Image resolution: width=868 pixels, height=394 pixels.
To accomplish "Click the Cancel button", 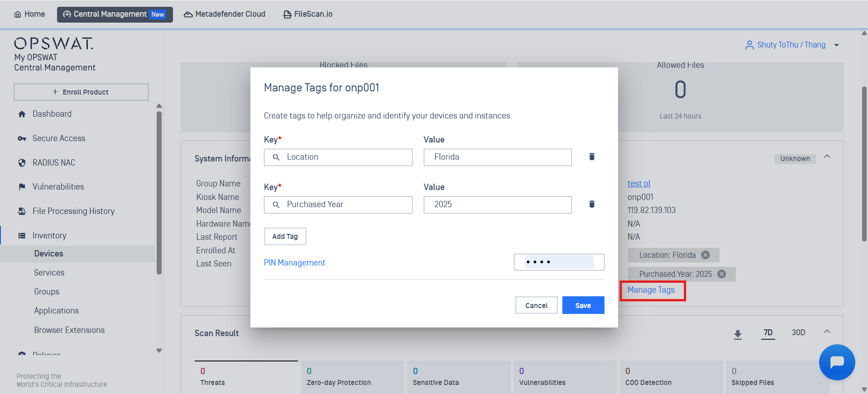I will 536,305.
